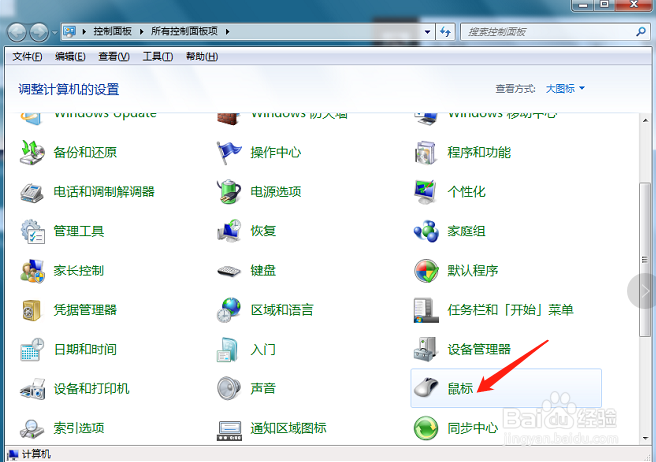The width and height of the screenshot is (656, 462).
Task: Expand the arrow after 控制面板 breadcrumb
Action: coord(141,32)
